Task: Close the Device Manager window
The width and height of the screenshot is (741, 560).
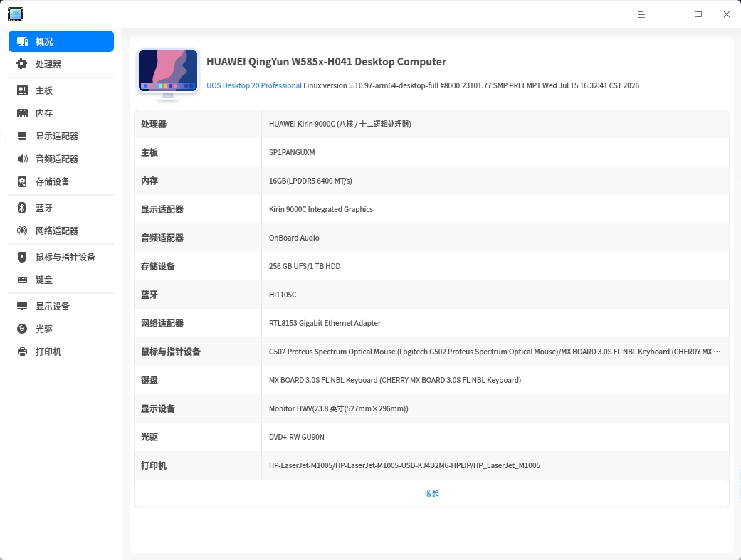Action: pyautogui.click(x=727, y=15)
